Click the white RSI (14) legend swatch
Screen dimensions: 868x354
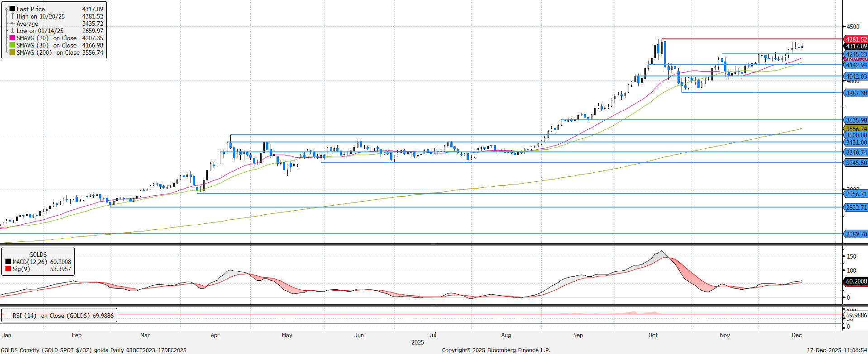7,316
